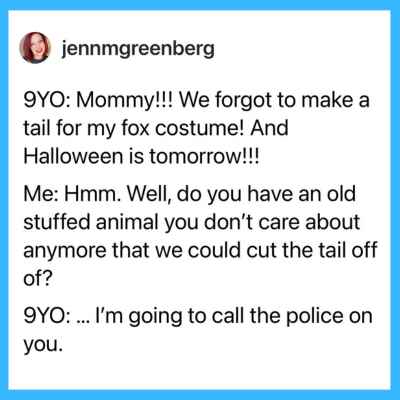Image resolution: width=400 pixels, height=400 pixels.
Task: Click the first '9YO:' speaker label
Action: pos(47,100)
